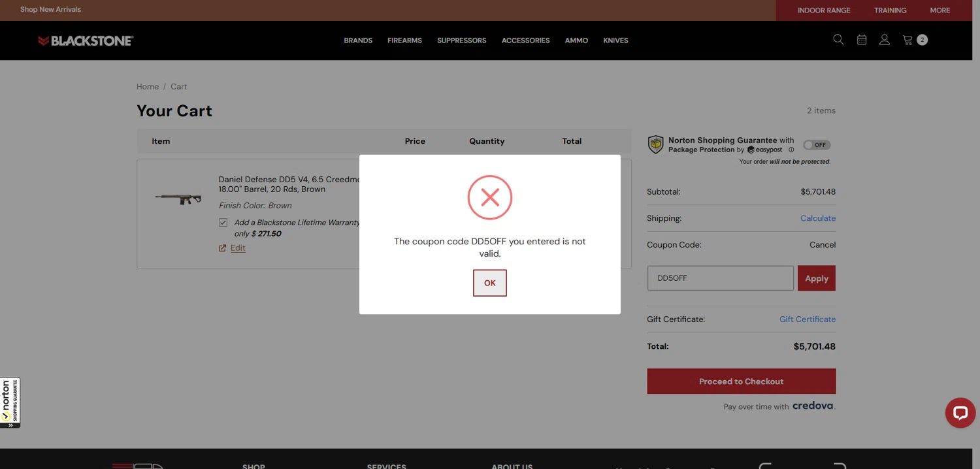The width and height of the screenshot is (980, 469).
Task: Open the INDOOR RANGE link
Action: tap(824, 10)
